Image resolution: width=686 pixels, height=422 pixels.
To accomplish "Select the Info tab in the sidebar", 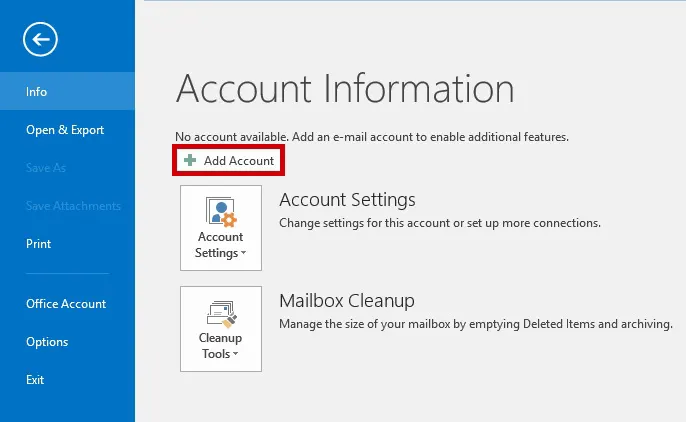I will click(x=37, y=92).
